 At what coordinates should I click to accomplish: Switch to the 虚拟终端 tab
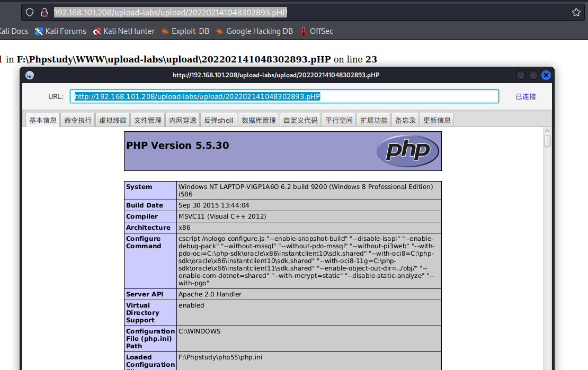click(112, 120)
